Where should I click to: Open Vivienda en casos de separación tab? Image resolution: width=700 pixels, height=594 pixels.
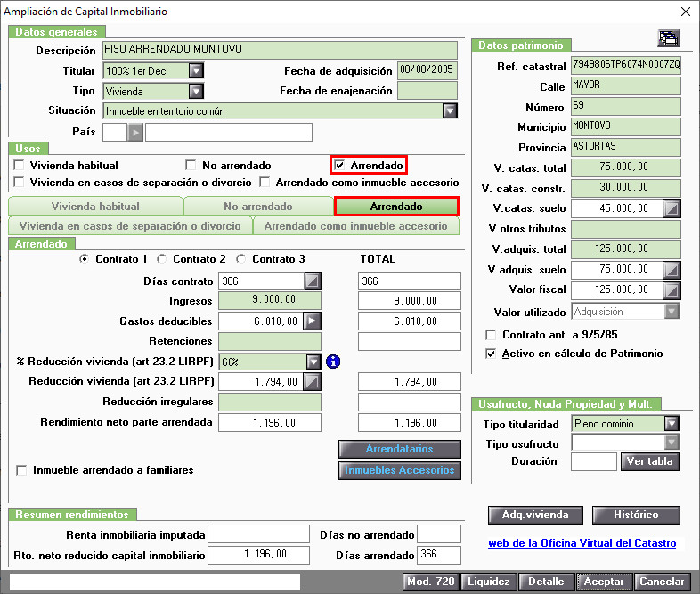pyautogui.click(x=130, y=226)
